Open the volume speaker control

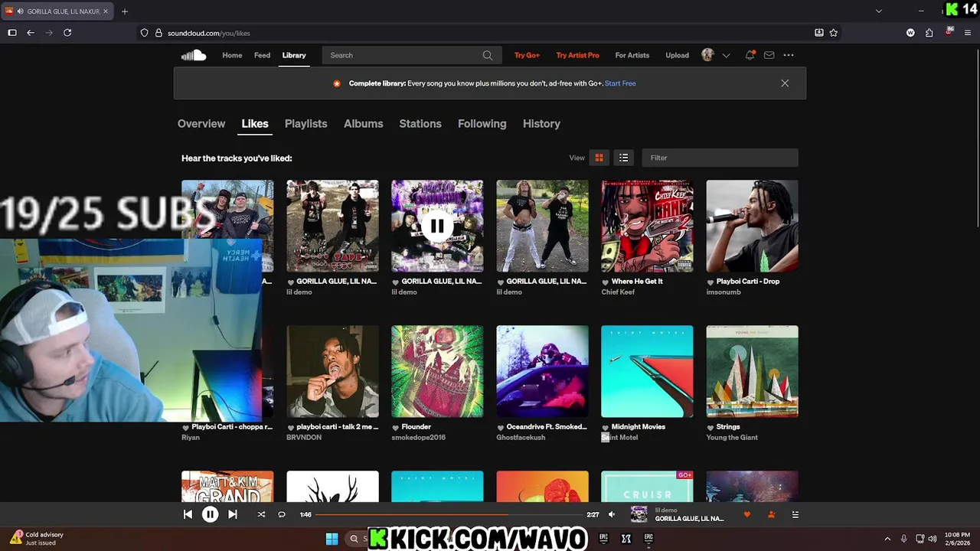click(612, 515)
